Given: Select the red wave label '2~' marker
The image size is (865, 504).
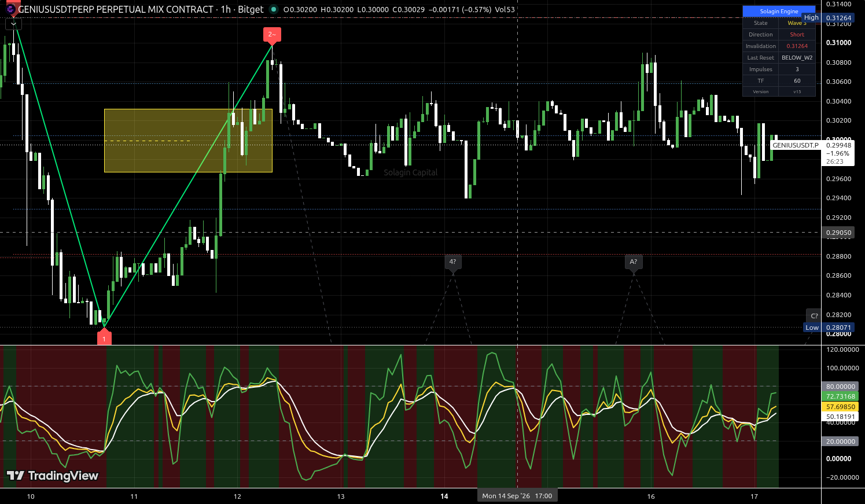Looking at the screenshot, I should [272, 35].
